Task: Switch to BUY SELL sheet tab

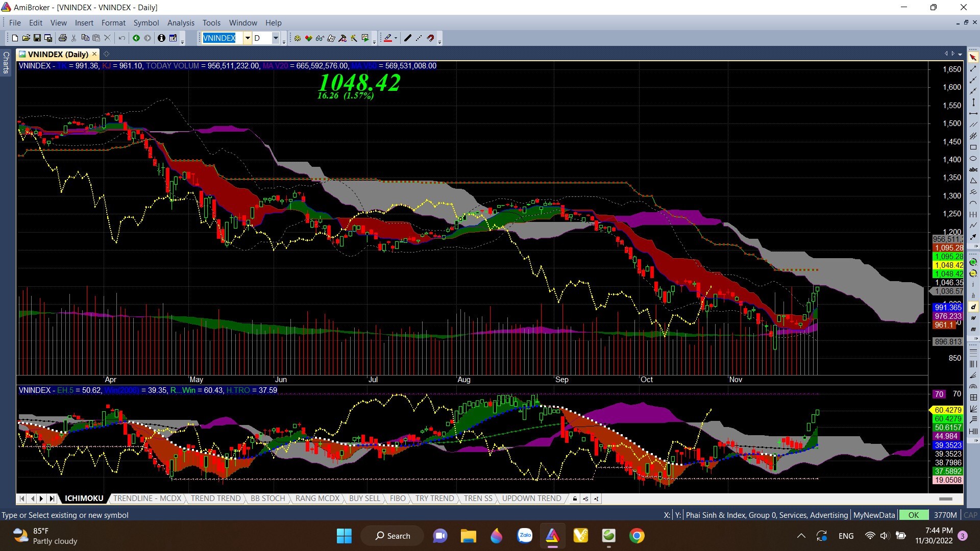Action: (x=364, y=498)
